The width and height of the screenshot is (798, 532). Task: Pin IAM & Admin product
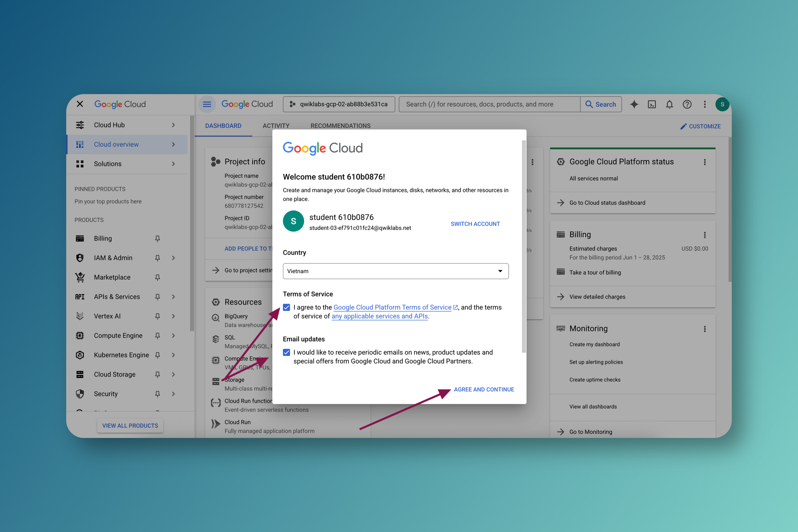point(158,258)
